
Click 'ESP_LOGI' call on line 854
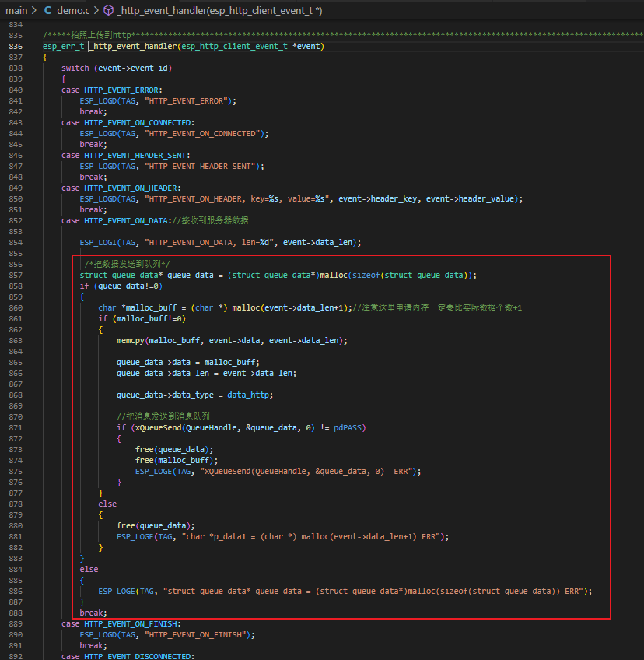click(x=98, y=243)
